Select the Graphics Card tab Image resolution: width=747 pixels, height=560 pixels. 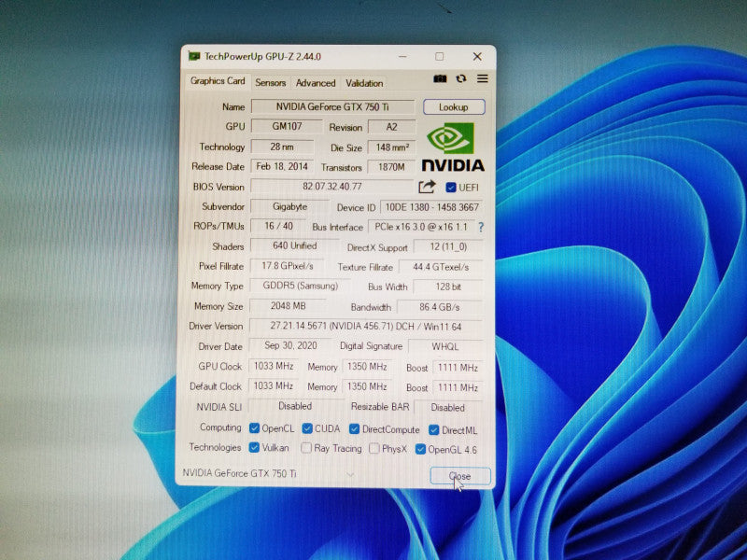pyautogui.click(x=218, y=81)
